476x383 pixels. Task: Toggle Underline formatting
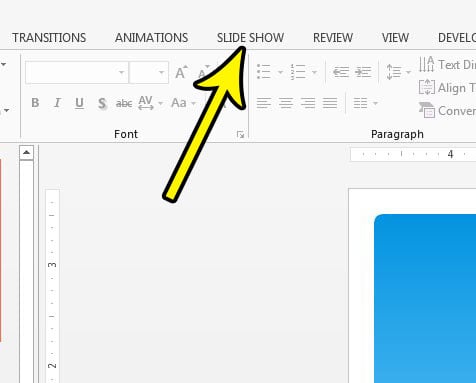point(79,103)
